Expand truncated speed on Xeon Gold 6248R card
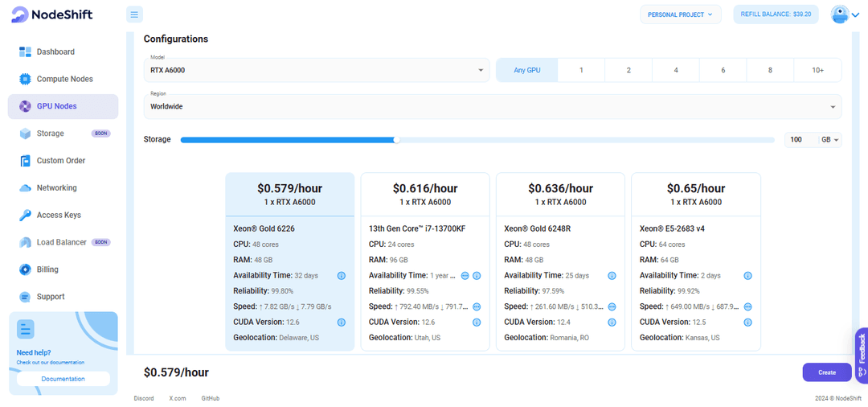 (612, 306)
